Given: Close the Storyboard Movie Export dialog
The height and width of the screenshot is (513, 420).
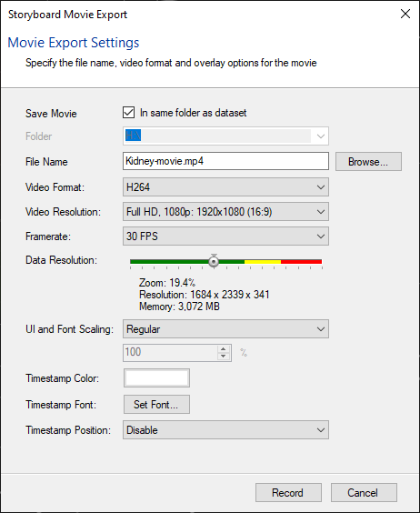Looking at the screenshot, I should pyautogui.click(x=405, y=14).
